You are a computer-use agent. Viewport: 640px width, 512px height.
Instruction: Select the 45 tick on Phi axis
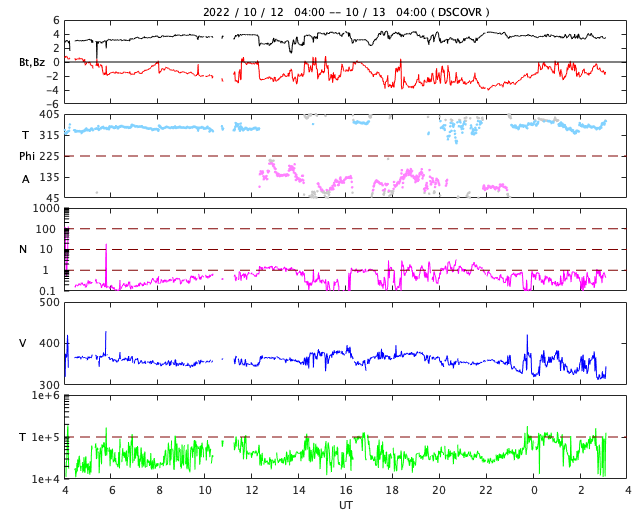pyautogui.click(x=53, y=198)
